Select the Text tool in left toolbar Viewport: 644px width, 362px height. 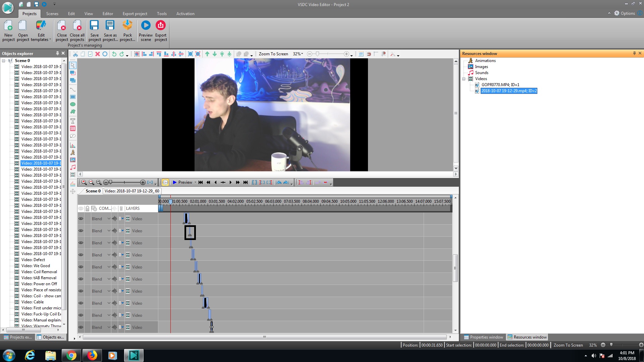pyautogui.click(x=72, y=121)
